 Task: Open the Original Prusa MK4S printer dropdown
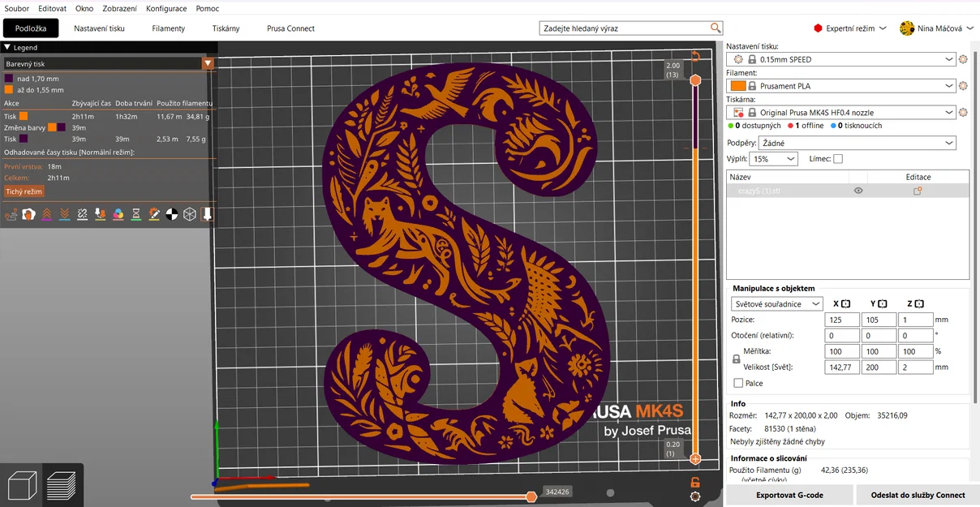[841, 113]
